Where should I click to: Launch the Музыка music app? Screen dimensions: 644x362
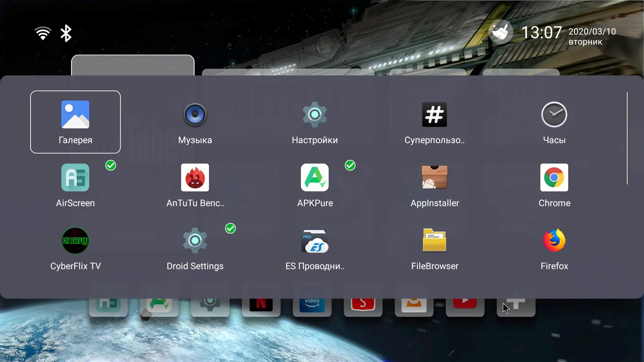(195, 122)
